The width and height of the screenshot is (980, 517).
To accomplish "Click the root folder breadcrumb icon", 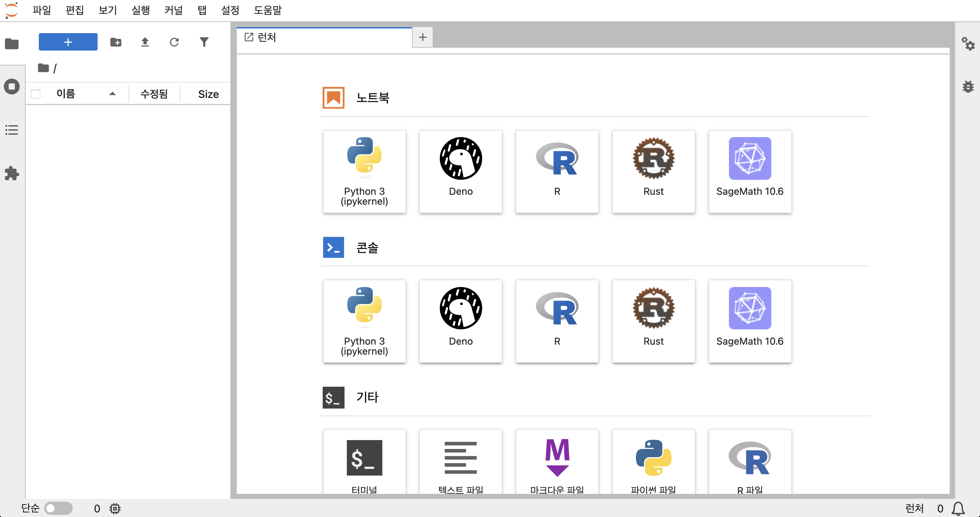I will (x=43, y=68).
